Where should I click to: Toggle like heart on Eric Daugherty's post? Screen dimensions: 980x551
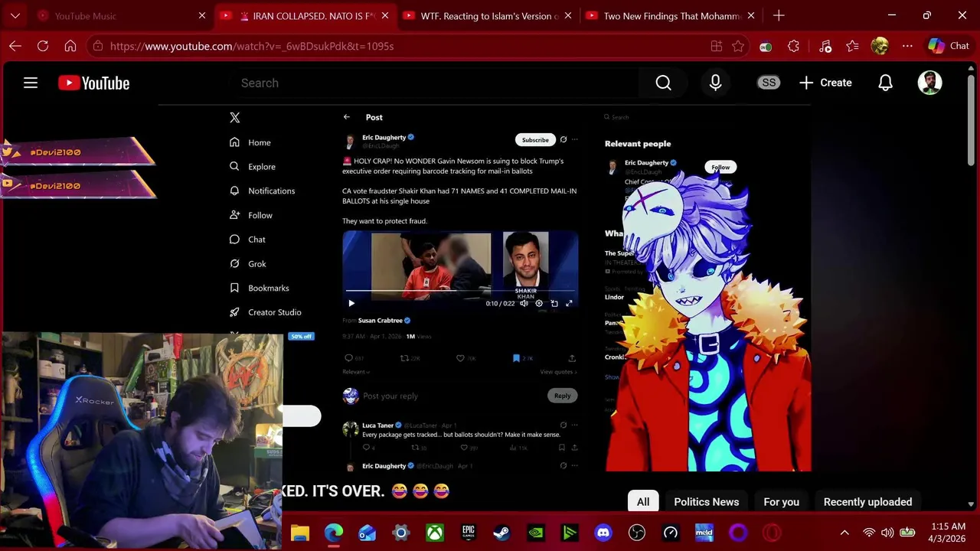460,358
